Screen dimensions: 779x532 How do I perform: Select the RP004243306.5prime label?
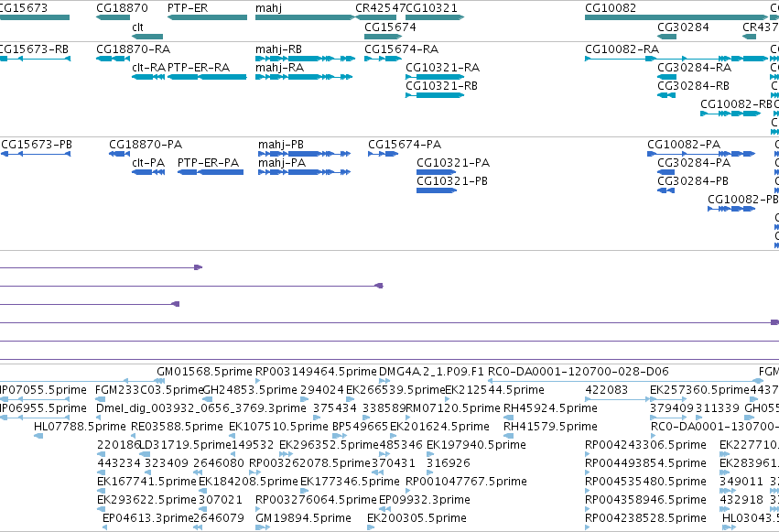point(646,445)
